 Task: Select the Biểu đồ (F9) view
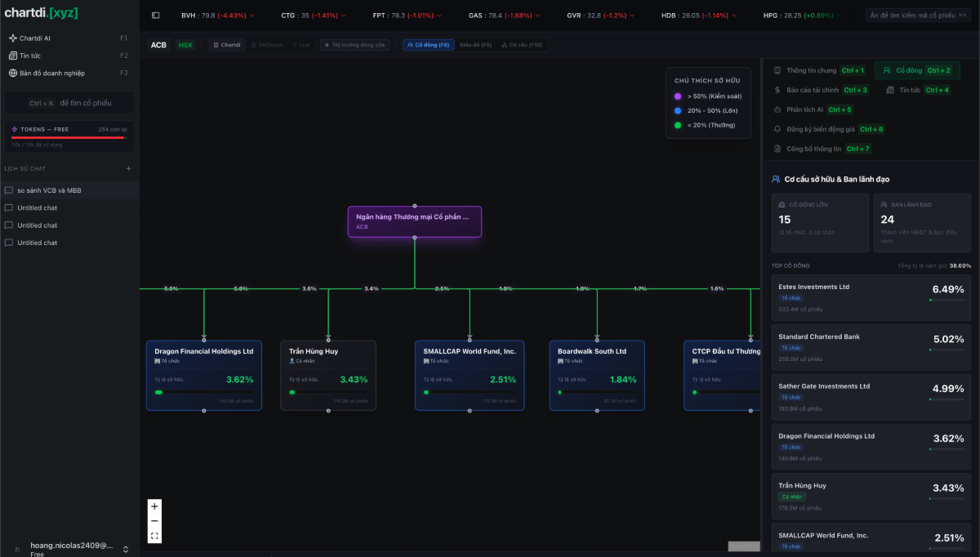click(475, 45)
